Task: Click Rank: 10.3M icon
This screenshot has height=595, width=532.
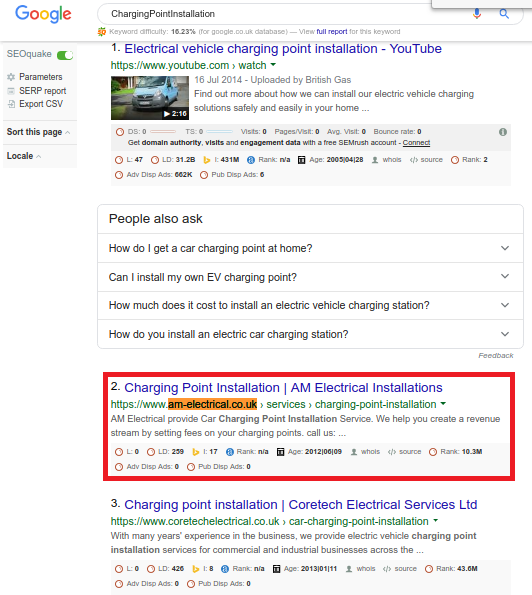Action: (x=433, y=452)
